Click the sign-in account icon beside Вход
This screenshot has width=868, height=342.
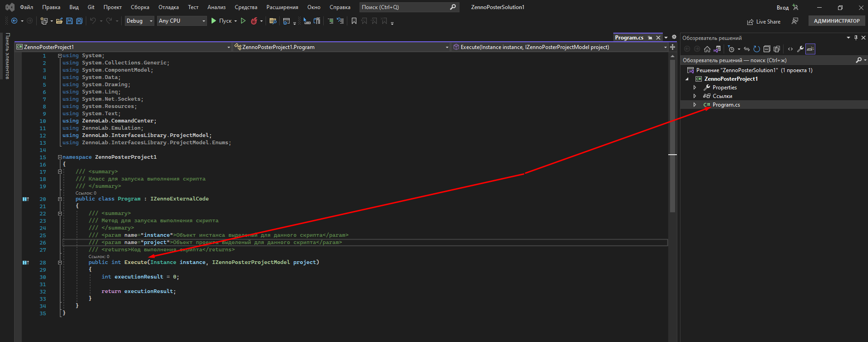[x=795, y=7]
